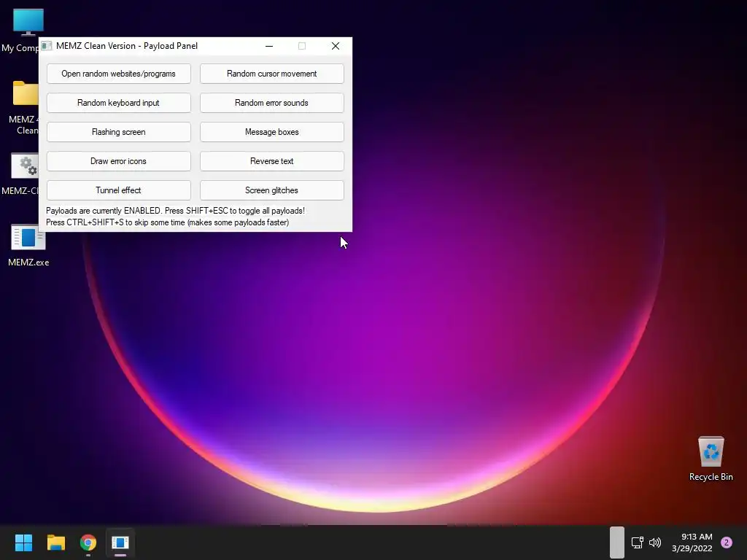Toggle the Reverse text payload
Viewport: 747px width, 560px height.
point(271,161)
